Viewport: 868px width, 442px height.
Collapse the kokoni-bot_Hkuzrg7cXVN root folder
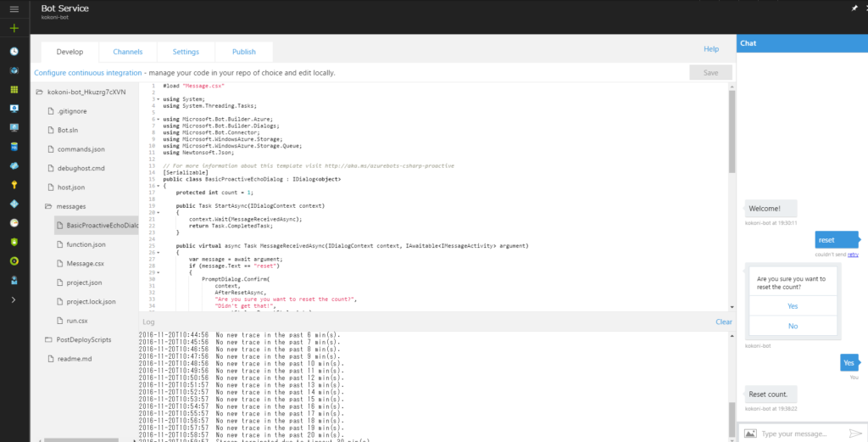point(39,92)
